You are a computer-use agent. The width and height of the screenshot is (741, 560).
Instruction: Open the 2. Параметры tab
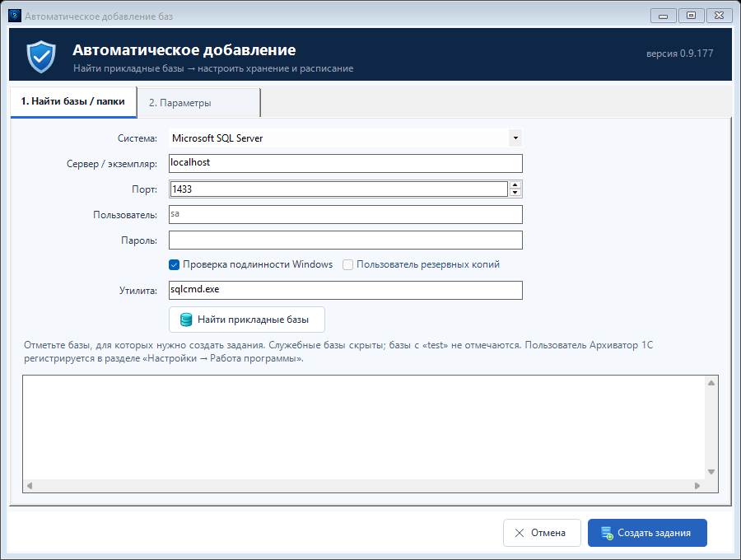click(198, 103)
